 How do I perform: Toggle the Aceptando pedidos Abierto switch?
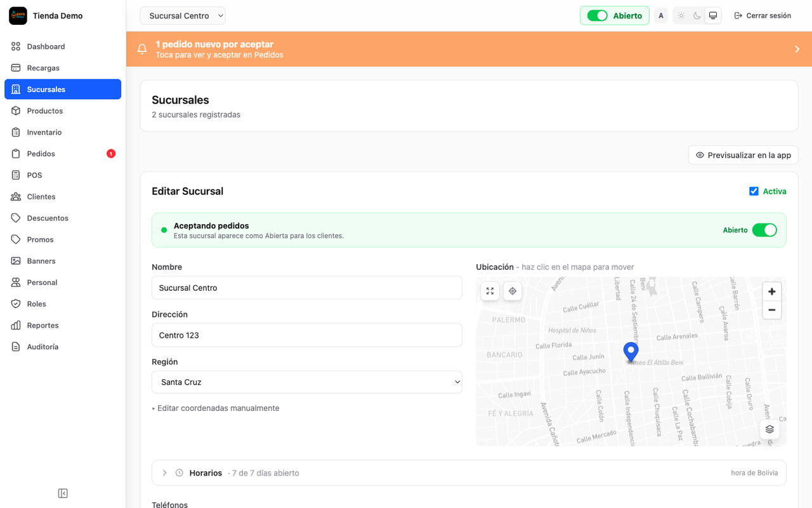click(764, 230)
